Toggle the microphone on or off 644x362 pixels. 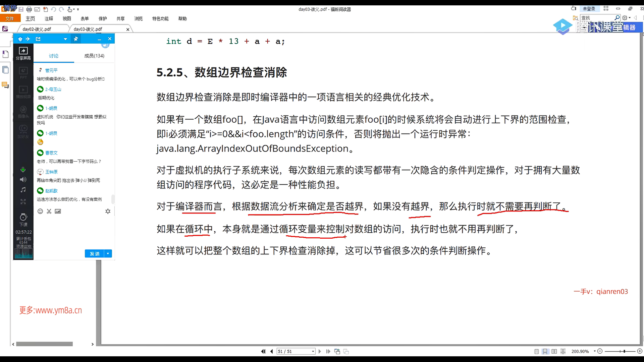(x=23, y=170)
